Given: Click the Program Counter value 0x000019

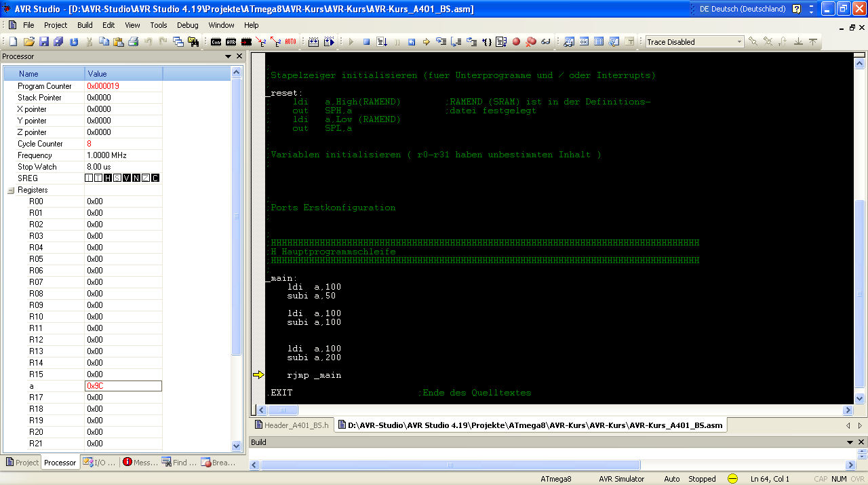Looking at the screenshot, I should click(x=103, y=86).
